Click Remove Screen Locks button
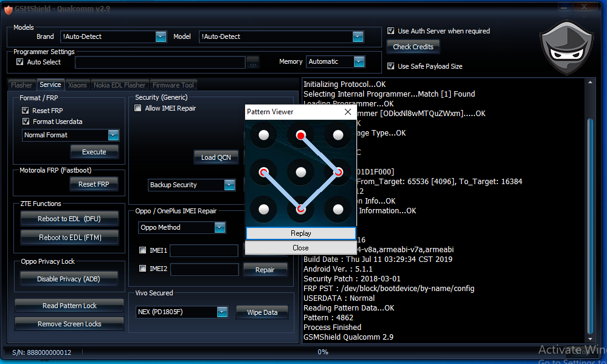607x364 pixels. pos(69,324)
